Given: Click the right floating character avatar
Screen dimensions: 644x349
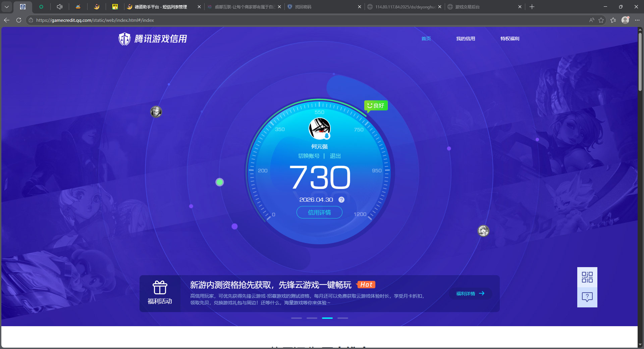Looking at the screenshot, I should click(483, 231).
